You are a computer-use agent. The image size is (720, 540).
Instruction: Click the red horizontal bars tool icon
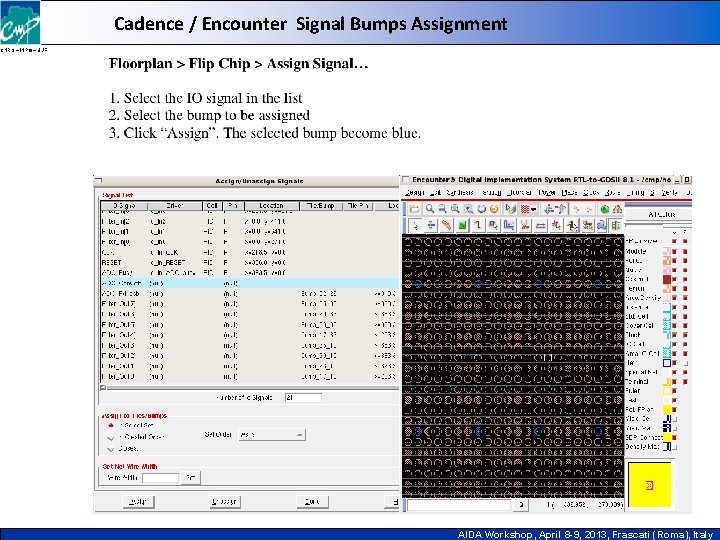[x=540, y=225]
